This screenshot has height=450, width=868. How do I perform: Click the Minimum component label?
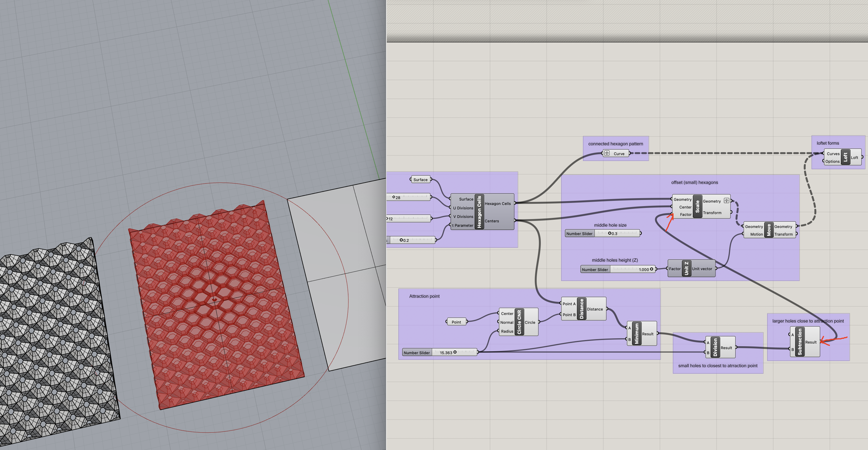point(636,333)
